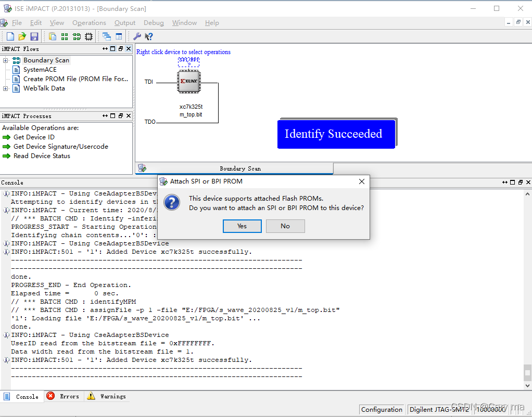This screenshot has height=417, width=532.
Task: Click the black chip device toolbar icon
Action: [x=89, y=36]
